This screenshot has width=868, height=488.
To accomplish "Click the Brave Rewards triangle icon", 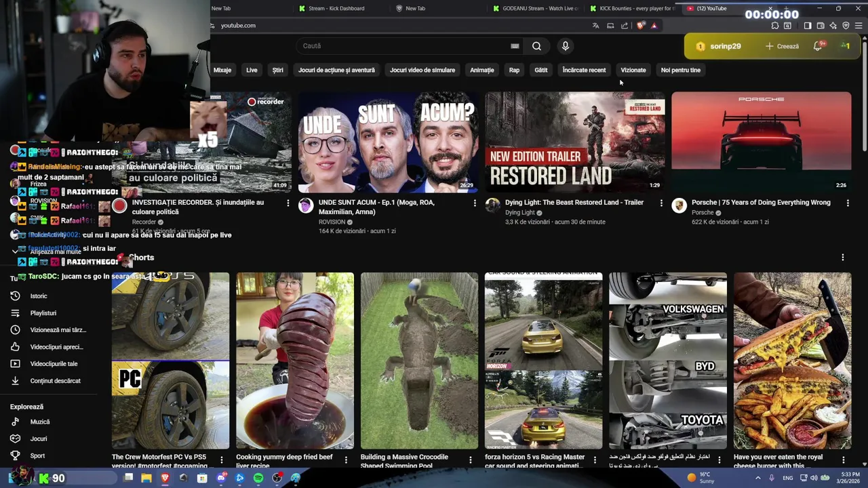I will coord(654,26).
